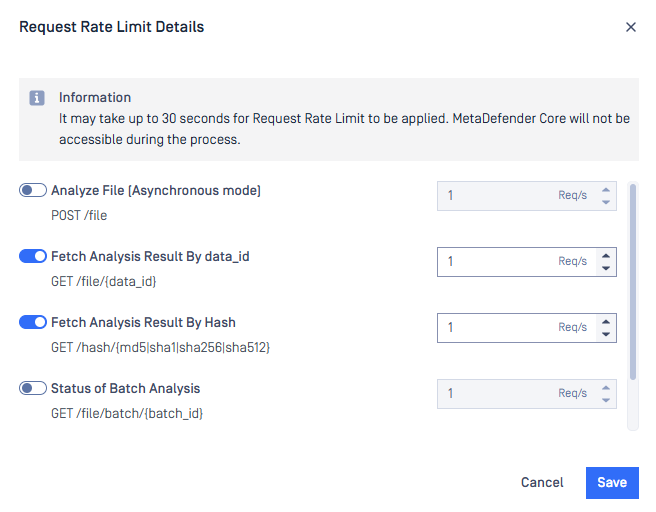Enable the Analyze File (Asynchronous mode) toggle
Screen dimensions: 656x512
(33, 190)
